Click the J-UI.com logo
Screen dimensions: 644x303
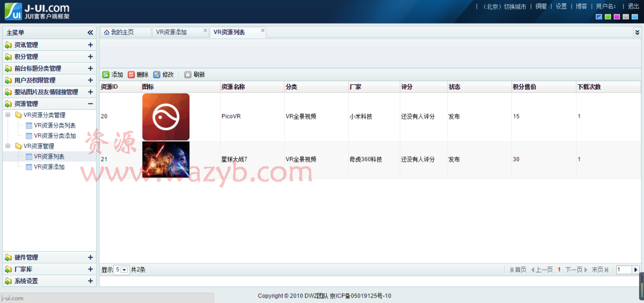tap(36, 11)
